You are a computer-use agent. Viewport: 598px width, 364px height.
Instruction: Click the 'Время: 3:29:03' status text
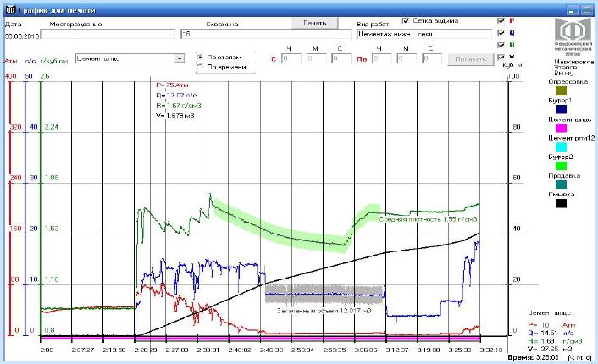533,357
